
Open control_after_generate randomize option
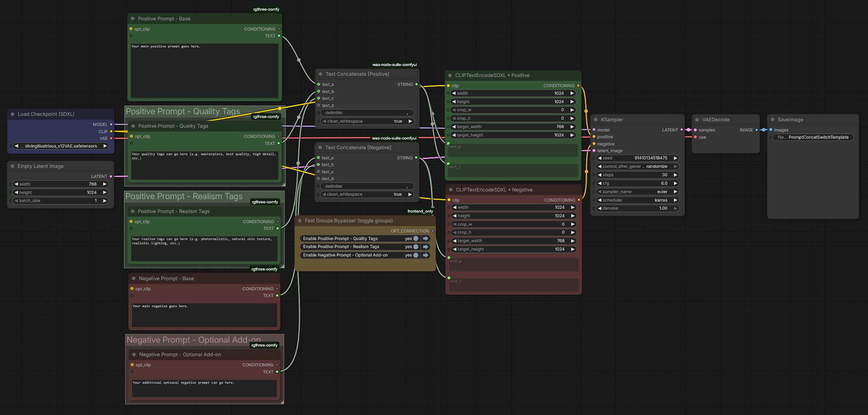[x=637, y=166]
